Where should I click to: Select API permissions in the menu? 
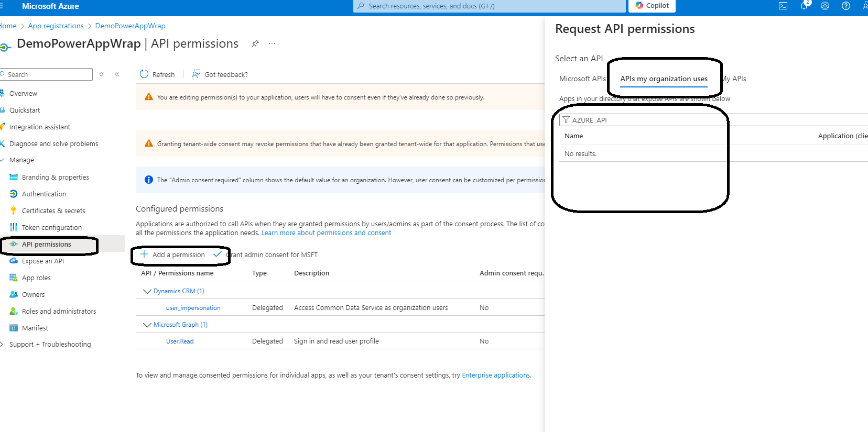coord(46,244)
